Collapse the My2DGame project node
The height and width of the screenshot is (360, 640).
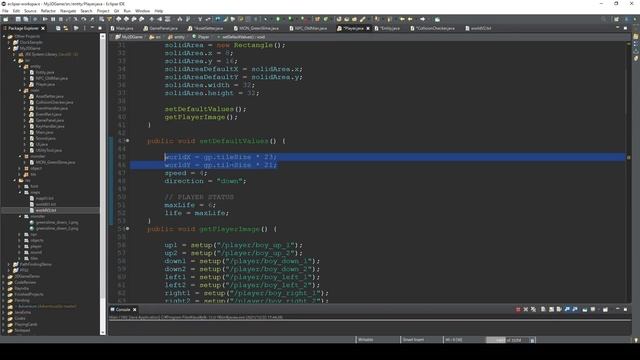click(9, 48)
